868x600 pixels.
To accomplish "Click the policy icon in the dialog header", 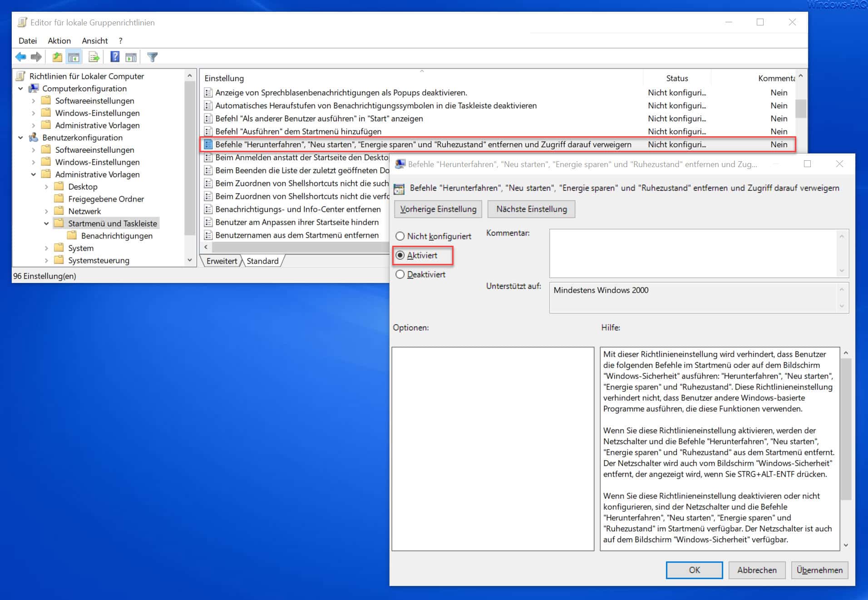I will [399, 188].
